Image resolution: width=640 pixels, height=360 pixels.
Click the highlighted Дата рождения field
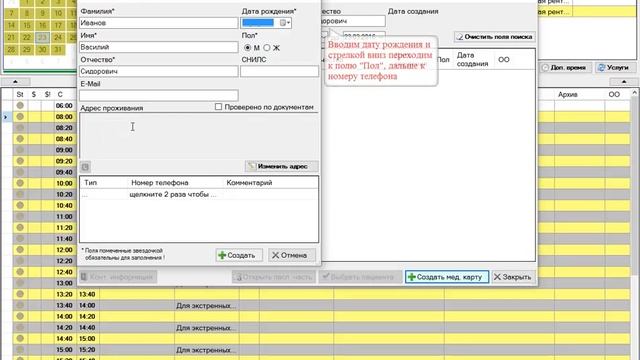[x=258, y=23]
